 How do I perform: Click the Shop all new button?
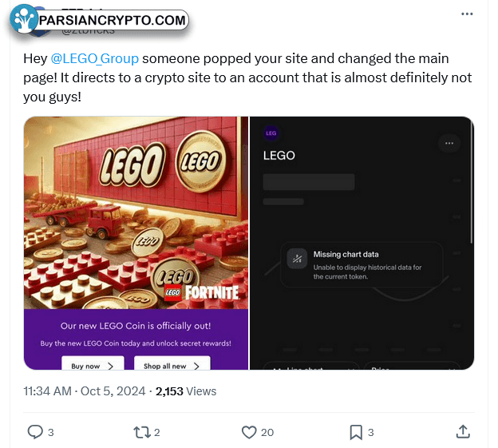pyautogui.click(x=172, y=363)
